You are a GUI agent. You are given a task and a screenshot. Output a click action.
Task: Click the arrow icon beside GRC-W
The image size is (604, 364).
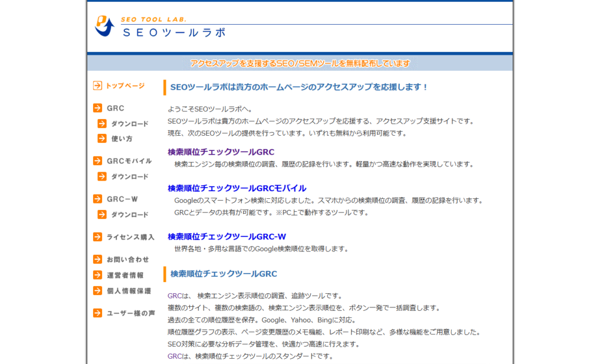tap(97, 199)
